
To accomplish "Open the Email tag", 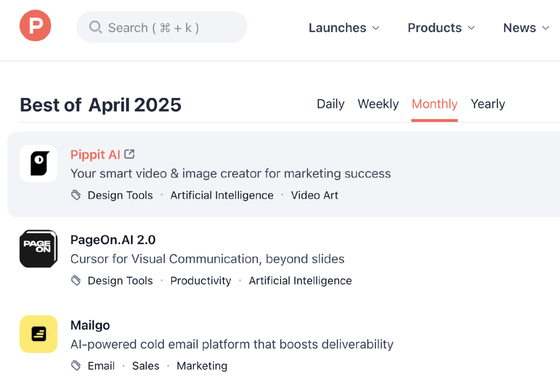I will tap(101, 366).
